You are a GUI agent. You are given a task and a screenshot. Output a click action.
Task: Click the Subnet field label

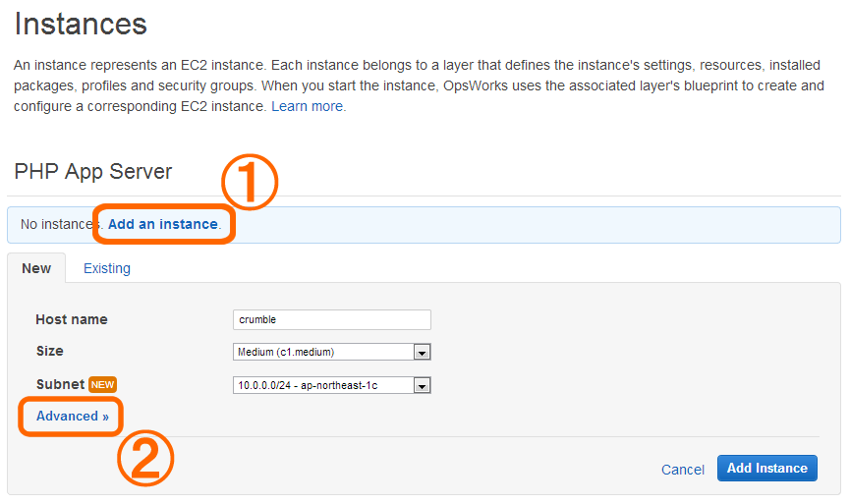click(60, 384)
